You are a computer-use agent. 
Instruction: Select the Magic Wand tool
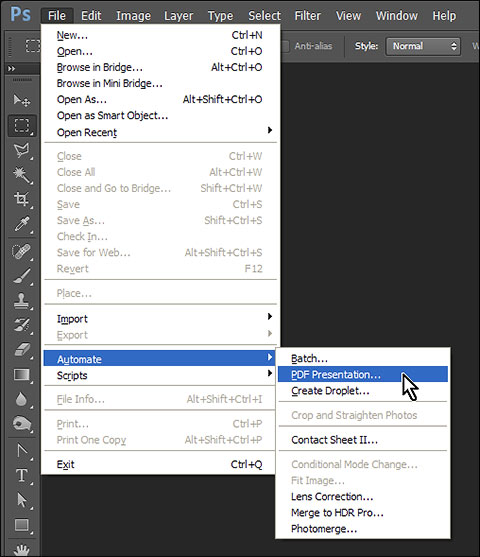pos(22,175)
